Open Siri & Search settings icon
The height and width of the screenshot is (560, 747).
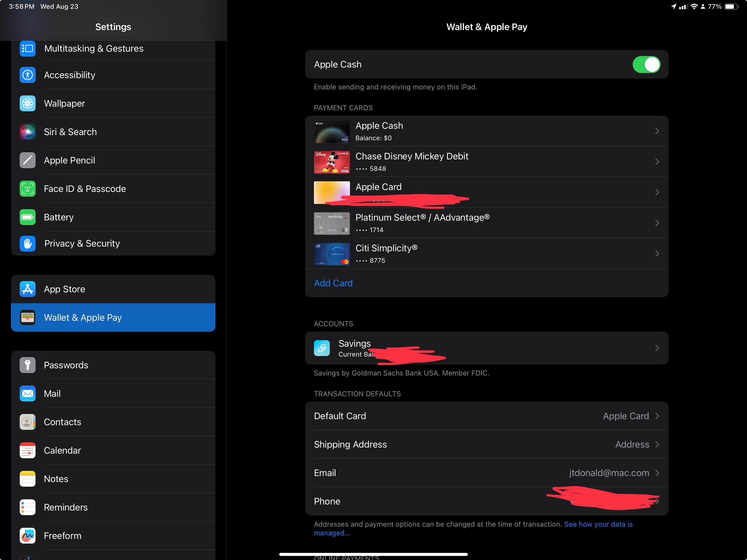[x=27, y=132]
